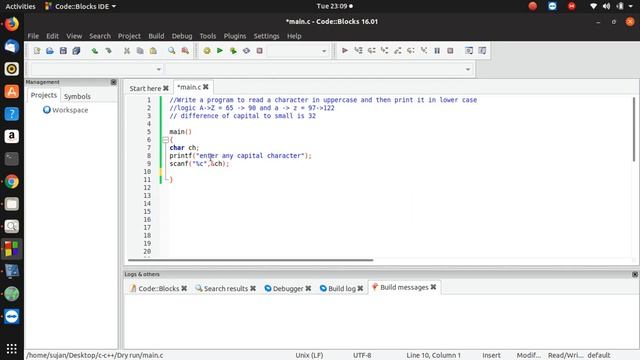Open Find with the magnifier icon
The height and width of the screenshot is (360, 640).
[x=172, y=51]
